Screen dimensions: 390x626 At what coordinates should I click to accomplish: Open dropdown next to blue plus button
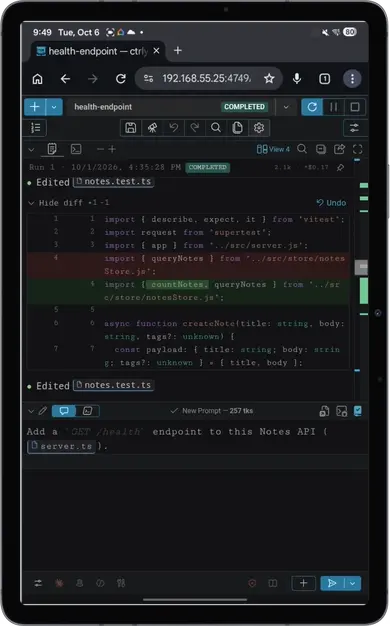pos(54,107)
